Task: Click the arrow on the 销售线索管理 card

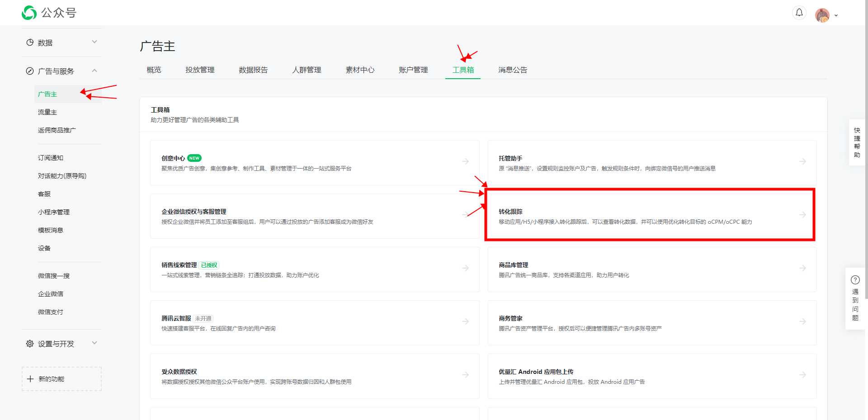Action: (x=466, y=268)
